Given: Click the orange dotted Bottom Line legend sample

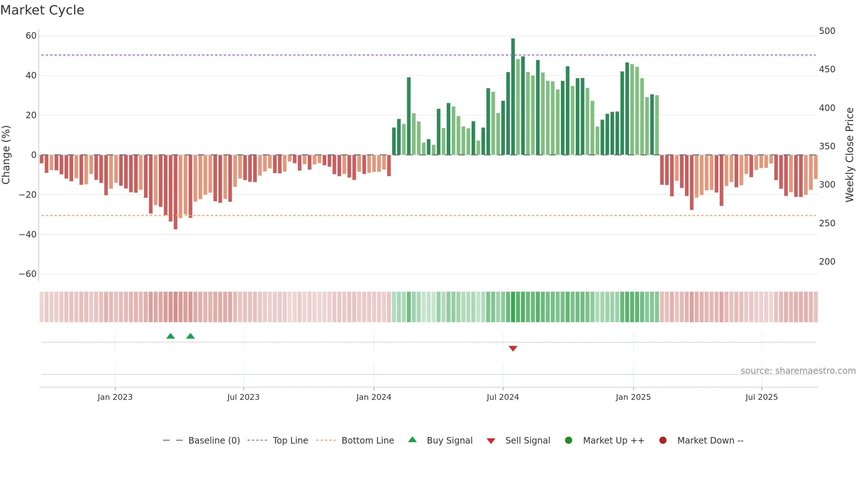Looking at the screenshot, I should (x=326, y=440).
